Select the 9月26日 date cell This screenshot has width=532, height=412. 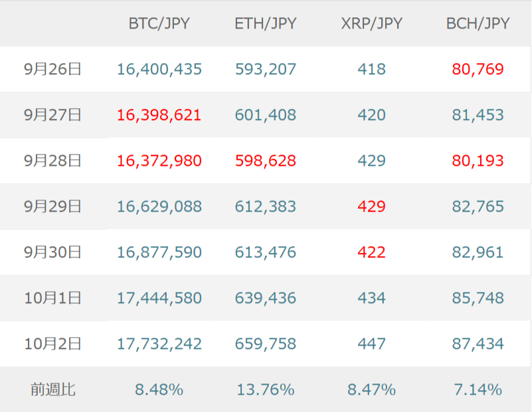coord(52,69)
